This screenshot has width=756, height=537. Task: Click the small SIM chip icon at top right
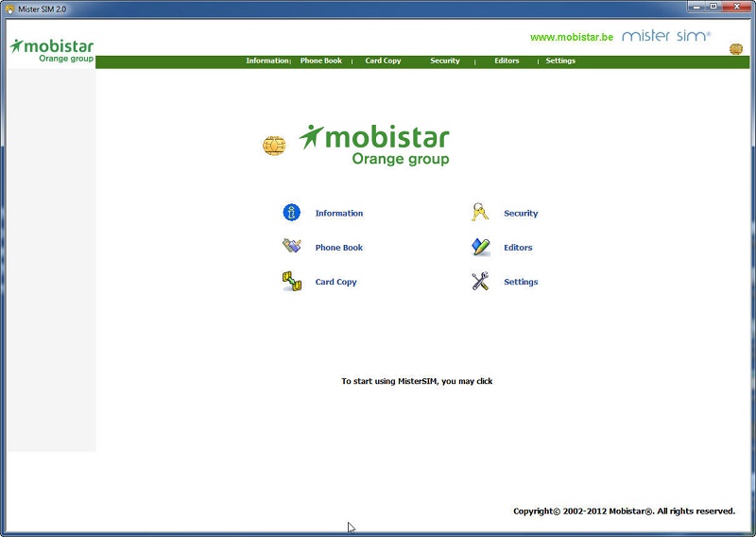pyautogui.click(x=735, y=49)
